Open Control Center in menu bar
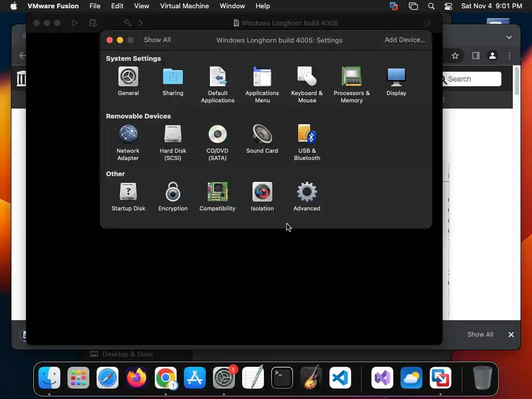This screenshot has width=532, height=399. pyautogui.click(x=448, y=6)
